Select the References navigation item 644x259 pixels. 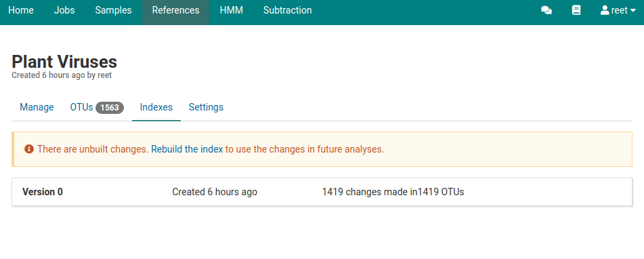[x=176, y=10]
